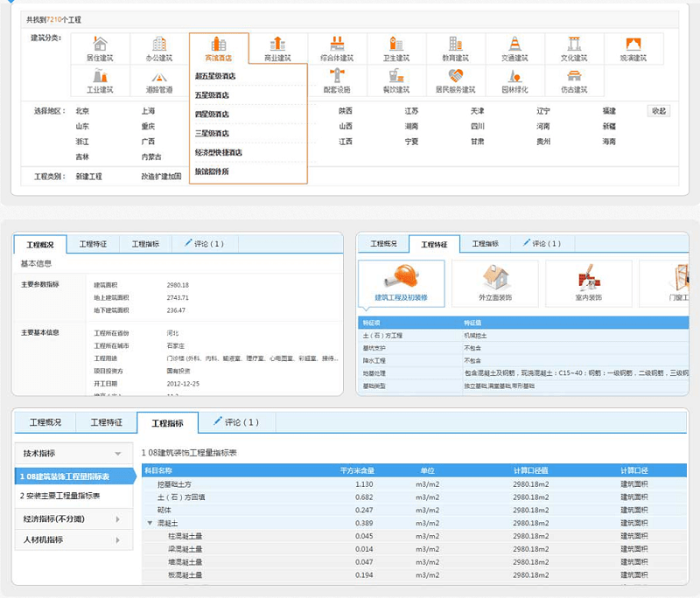Open 评论 (1) tab above 基本信息 panel
Image resolution: width=700 pixels, height=598 pixels.
205,244
